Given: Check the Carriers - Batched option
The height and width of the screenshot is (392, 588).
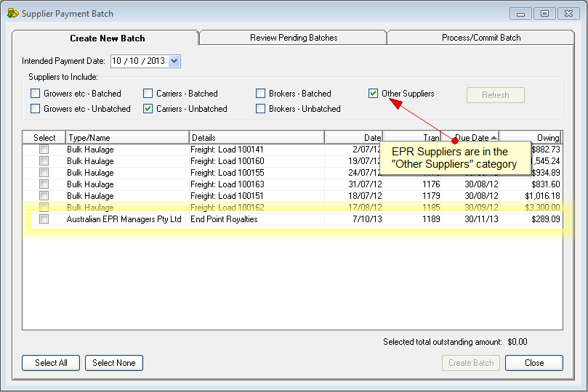Looking at the screenshot, I should [148, 94].
